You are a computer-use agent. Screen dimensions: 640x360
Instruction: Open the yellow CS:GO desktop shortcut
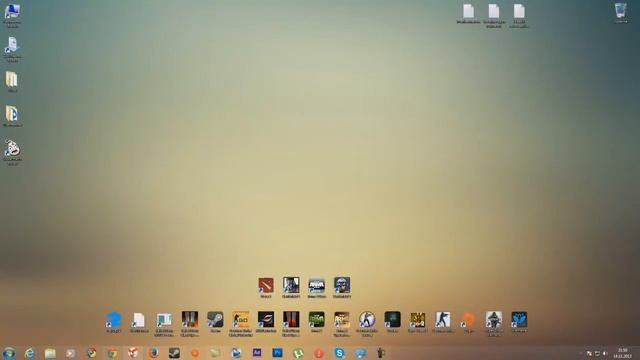(x=240, y=321)
